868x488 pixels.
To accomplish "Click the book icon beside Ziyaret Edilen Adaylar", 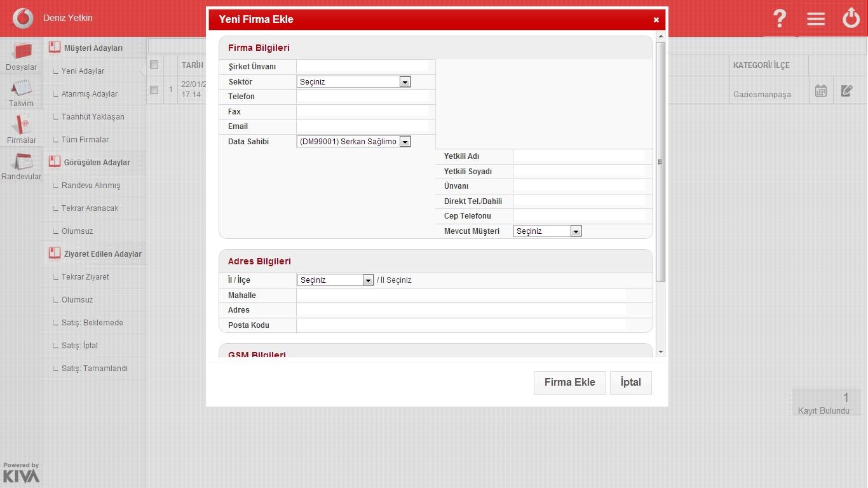I will (55, 254).
